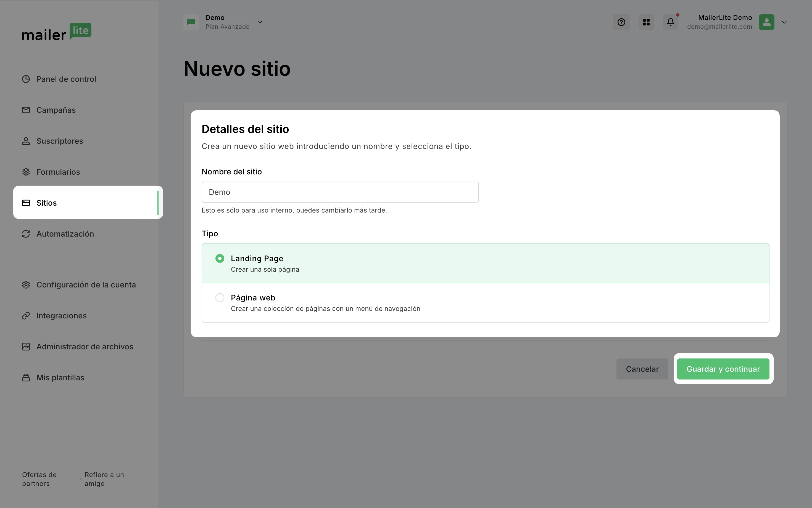The width and height of the screenshot is (812, 508).
Task: Expand the Demo account switcher chevron
Action: click(x=260, y=22)
